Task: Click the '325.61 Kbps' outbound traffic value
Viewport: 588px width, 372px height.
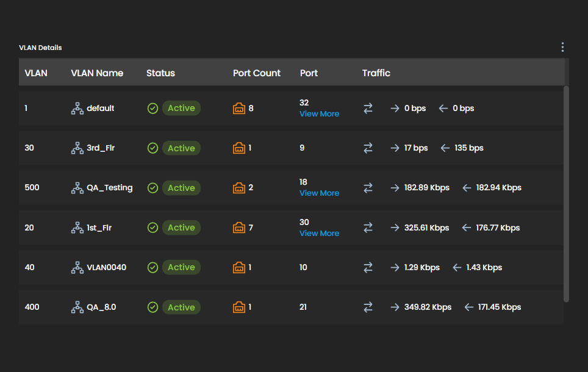Action: point(426,227)
